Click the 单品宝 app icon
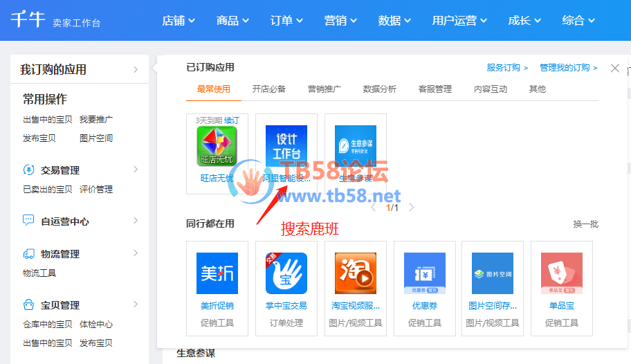The width and height of the screenshot is (631, 364). pyautogui.click(x=562, y=273)
